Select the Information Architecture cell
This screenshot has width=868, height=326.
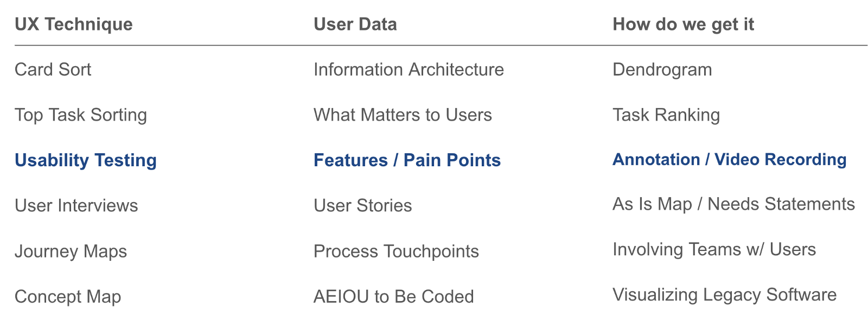[409, 70]
